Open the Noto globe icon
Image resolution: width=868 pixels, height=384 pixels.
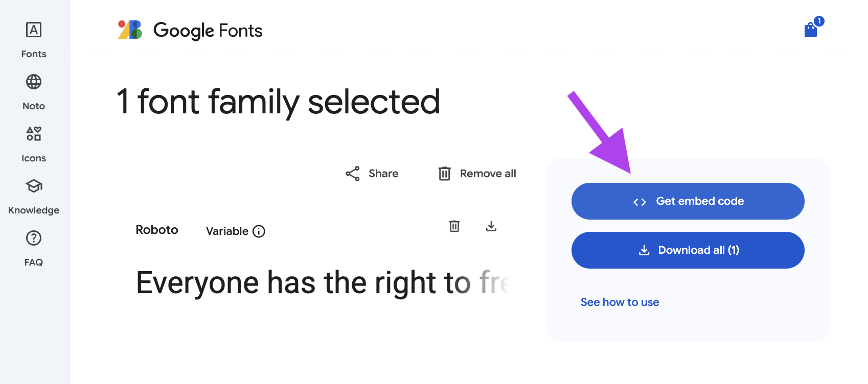tap(34, 82)
